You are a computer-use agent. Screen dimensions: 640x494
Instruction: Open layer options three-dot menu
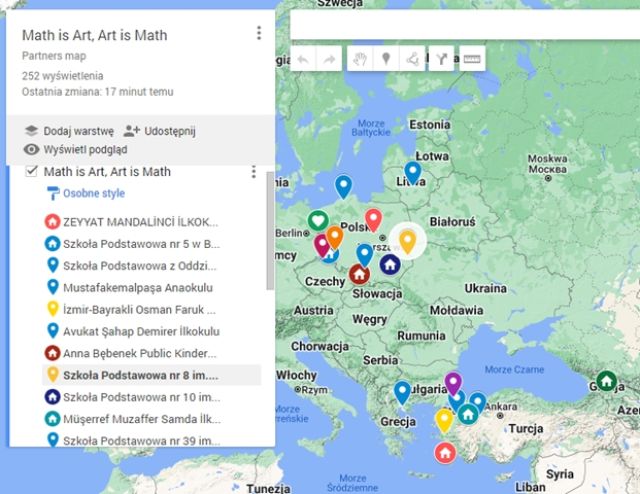tap(253, 172)
